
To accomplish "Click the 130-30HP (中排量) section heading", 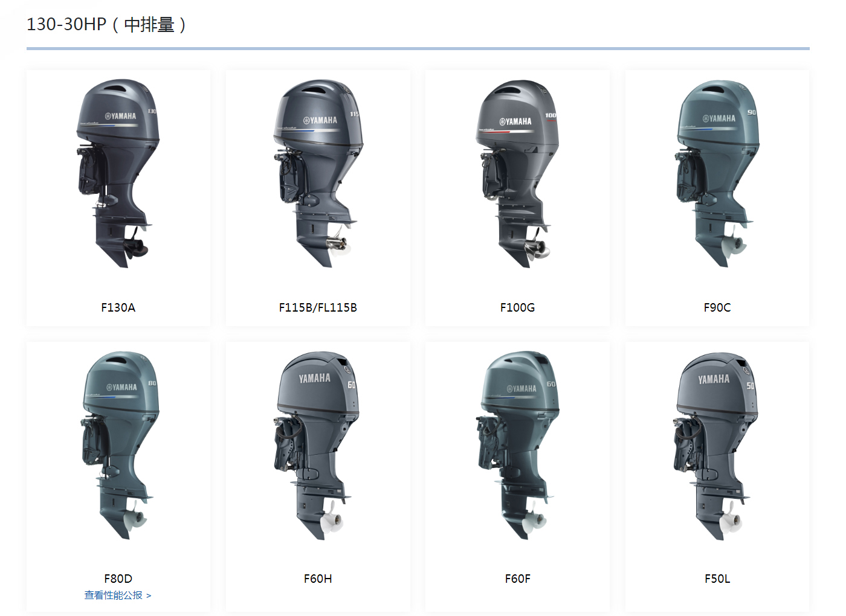I will coord(106,25).
